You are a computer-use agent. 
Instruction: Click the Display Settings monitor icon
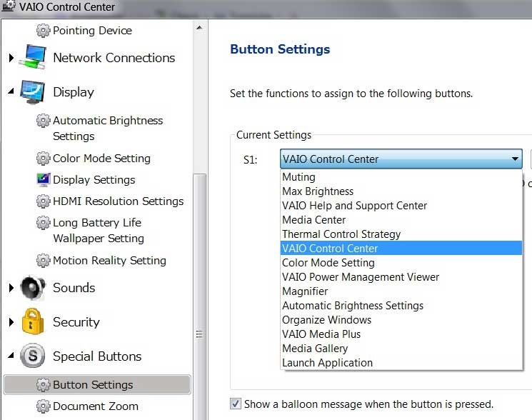pyautogui.click(x=44, y=180)
